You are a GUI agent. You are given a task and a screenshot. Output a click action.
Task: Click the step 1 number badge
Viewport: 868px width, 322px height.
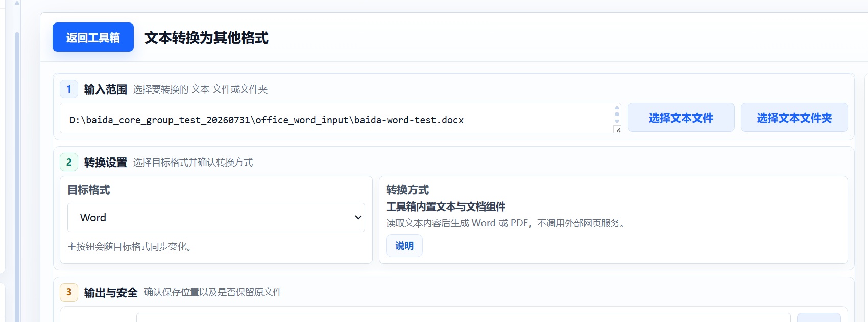click(69, 89)
